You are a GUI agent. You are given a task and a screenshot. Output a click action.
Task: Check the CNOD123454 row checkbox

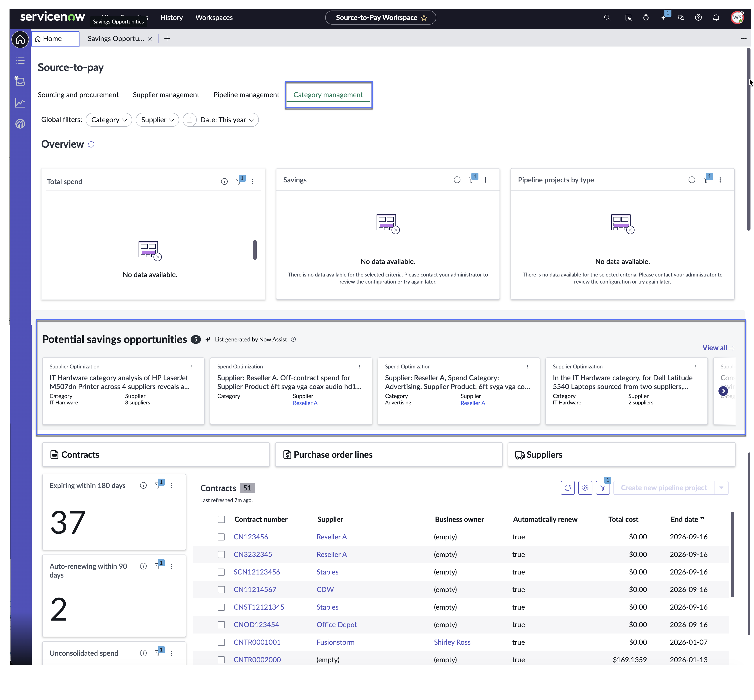tap(221, 625)
